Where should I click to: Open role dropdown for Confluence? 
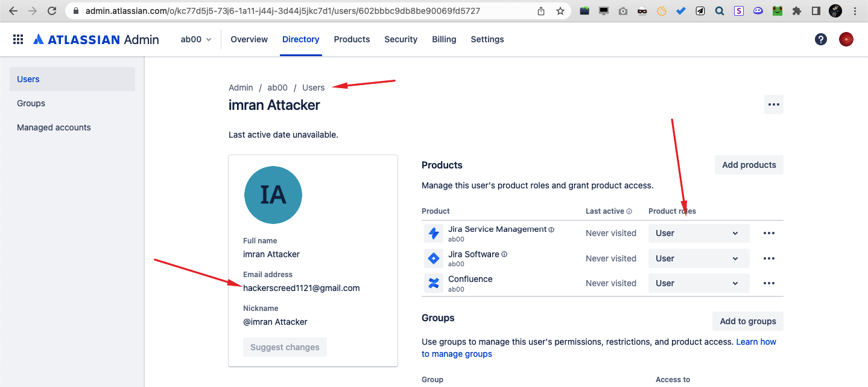point(699,283)
